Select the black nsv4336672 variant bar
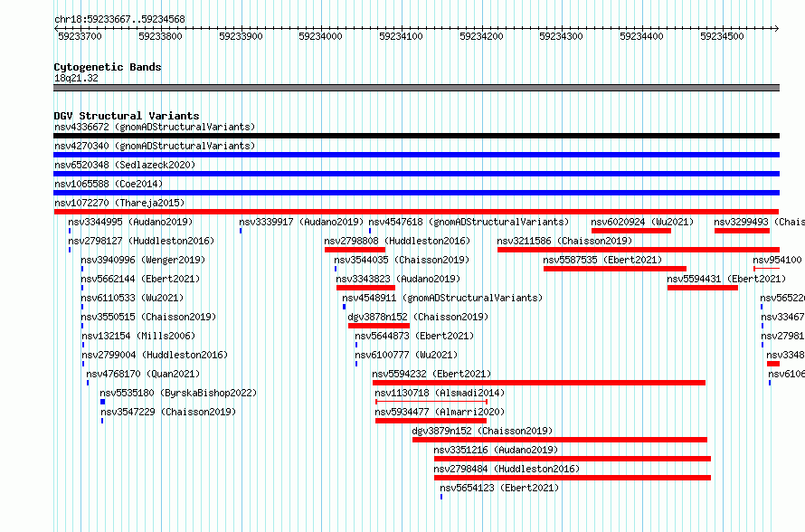The image size is (805, 532). click(416, 136)
